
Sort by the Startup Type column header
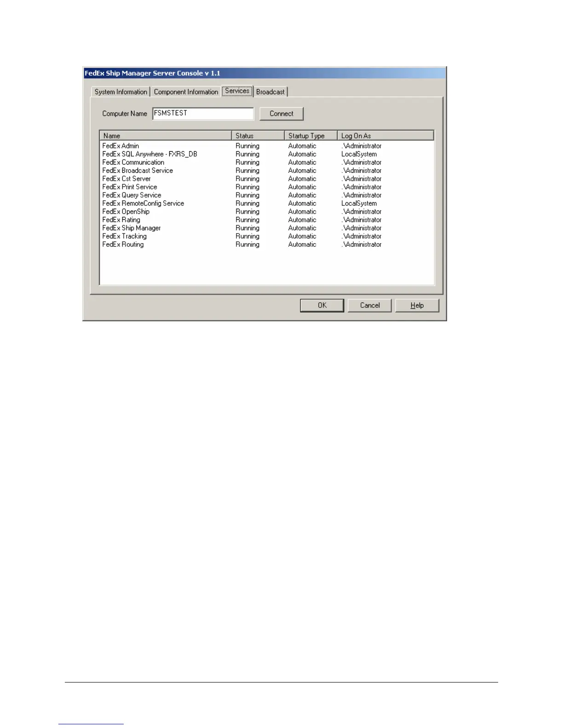311,136
